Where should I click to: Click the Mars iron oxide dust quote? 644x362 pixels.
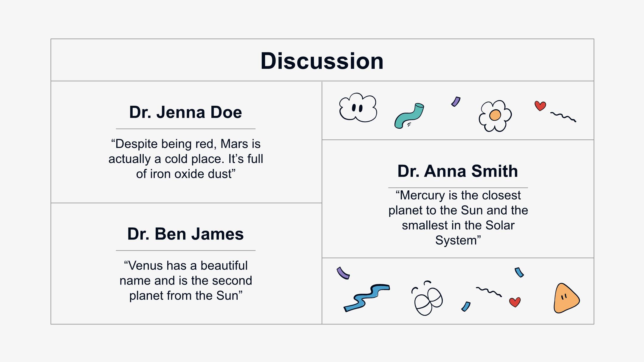(x=186, y=159)
